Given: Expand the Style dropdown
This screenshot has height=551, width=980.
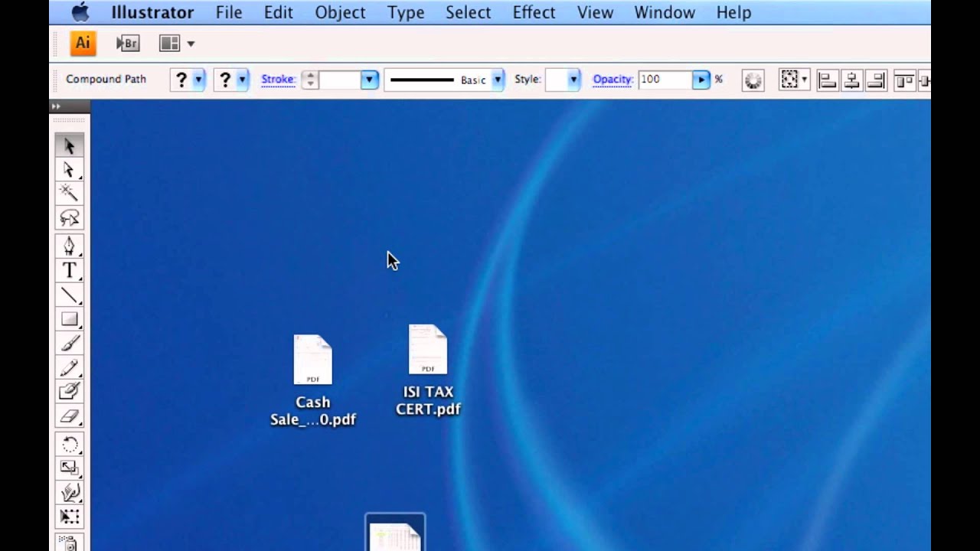Looking at the screenshot, I should point(573,80).
